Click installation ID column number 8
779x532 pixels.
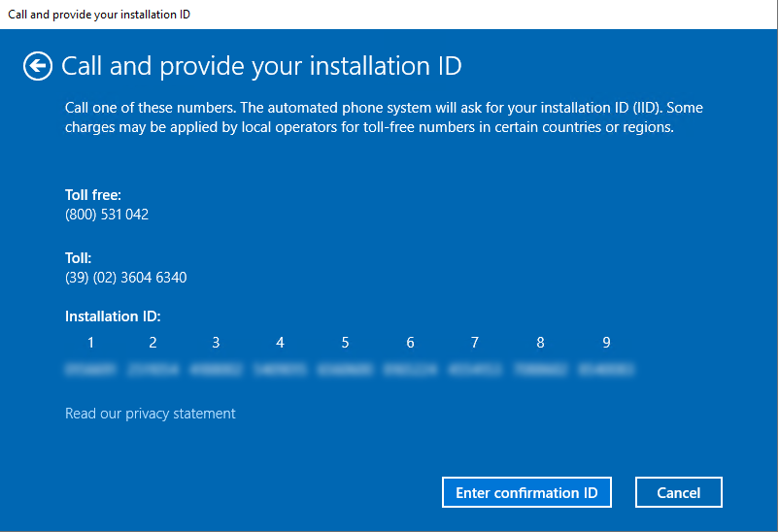pyautogui.click(x=540, y=343)
